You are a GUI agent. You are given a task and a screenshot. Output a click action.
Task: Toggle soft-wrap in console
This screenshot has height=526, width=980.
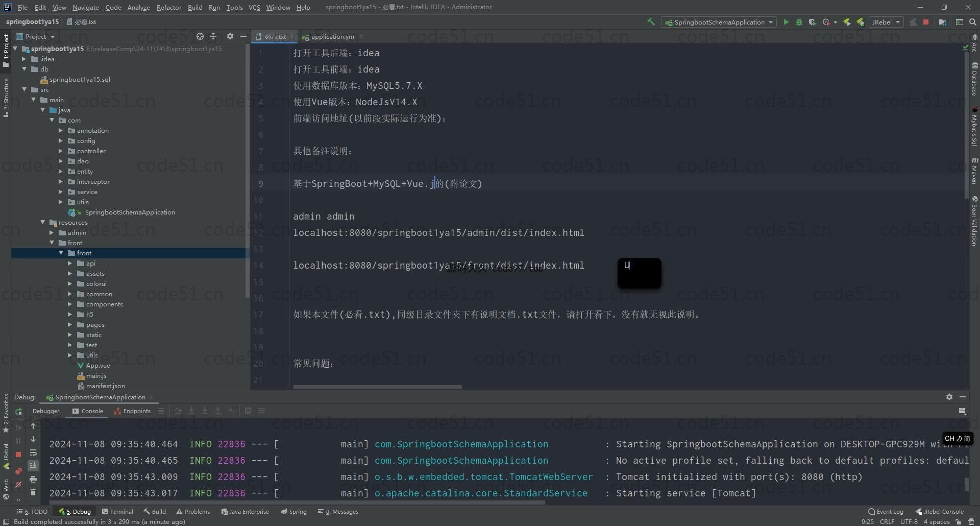tap(33, 452)
